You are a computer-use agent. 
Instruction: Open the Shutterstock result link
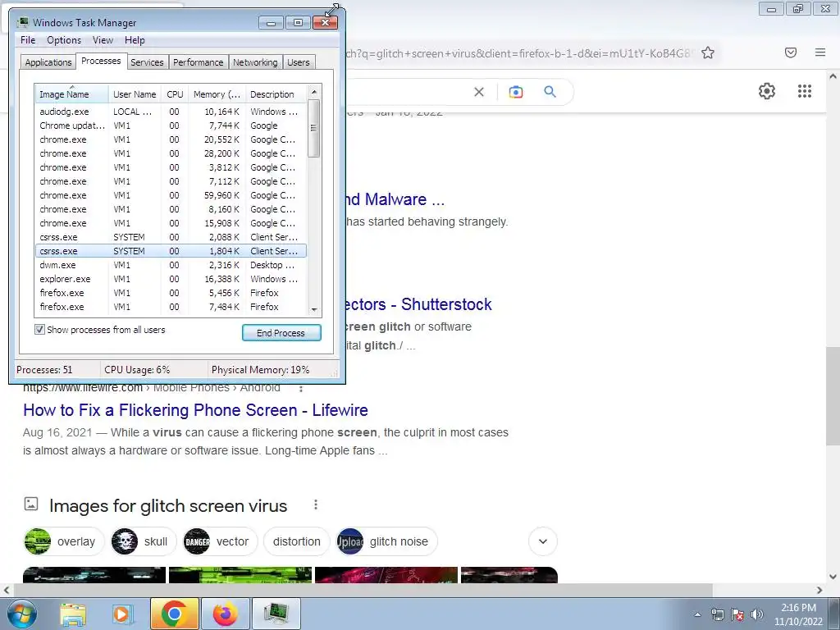click(418, 304)
